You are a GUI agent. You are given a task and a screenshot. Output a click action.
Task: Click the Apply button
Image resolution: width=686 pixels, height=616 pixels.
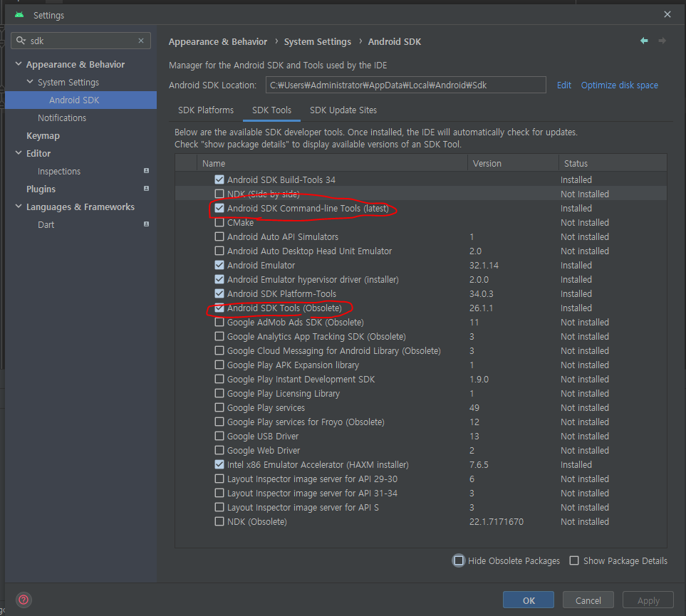pos(648,600)
